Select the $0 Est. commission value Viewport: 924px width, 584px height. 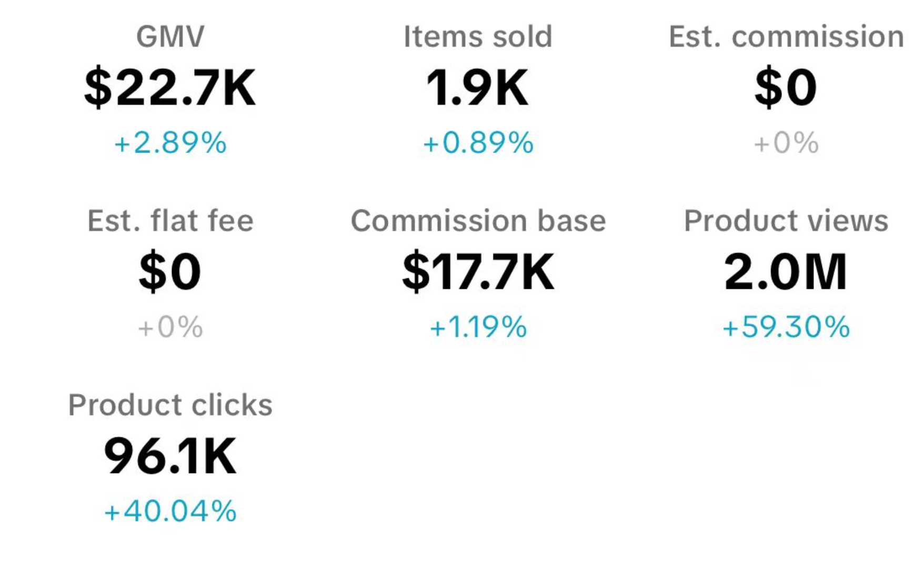coord(786,88)
